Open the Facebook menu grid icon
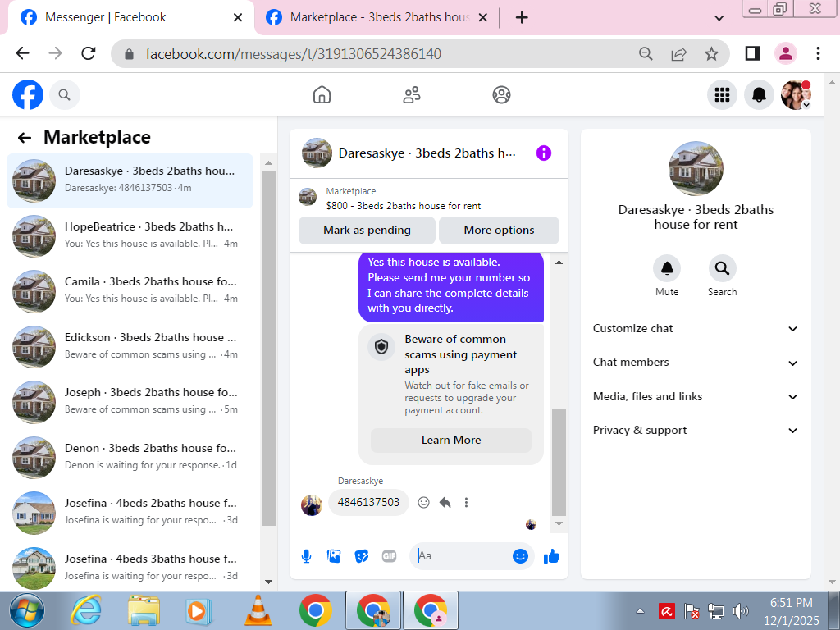The height and width of the screenshot is (630, 840). click(722, 95)
